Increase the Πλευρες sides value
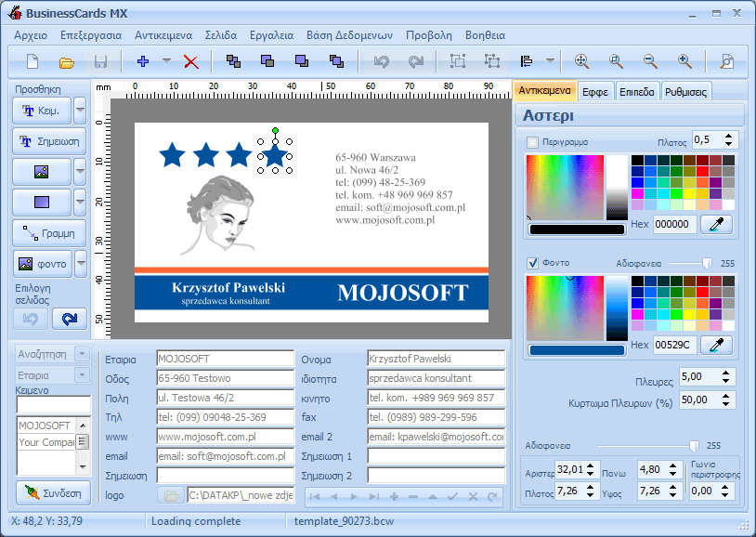The width and height of the screenshot is (756, 537). coord(725,373)
